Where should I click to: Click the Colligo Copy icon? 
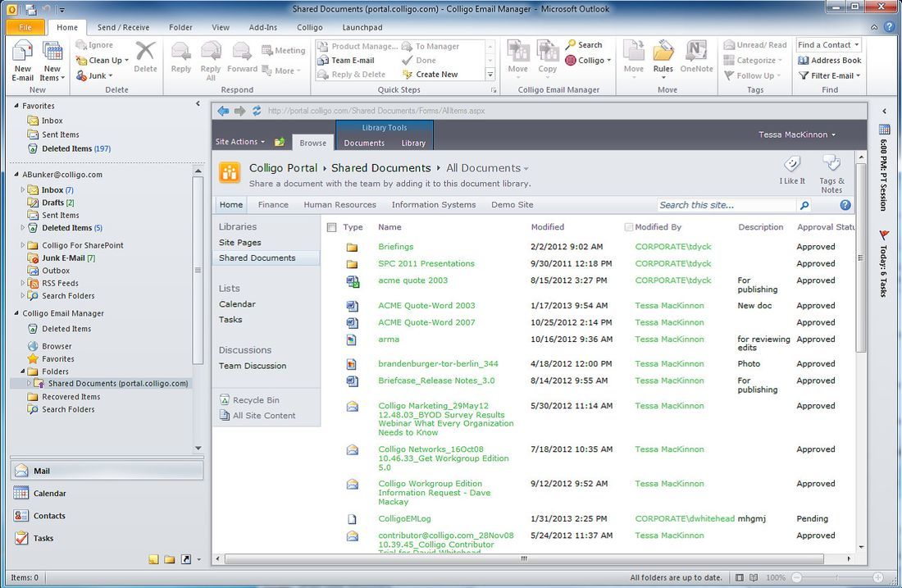[x=548, y=51]
